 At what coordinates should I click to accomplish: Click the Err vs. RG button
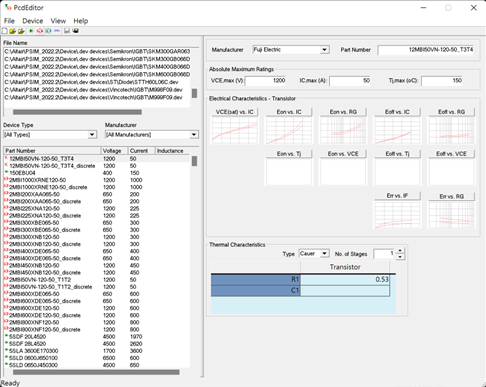(x=452, y=196)
